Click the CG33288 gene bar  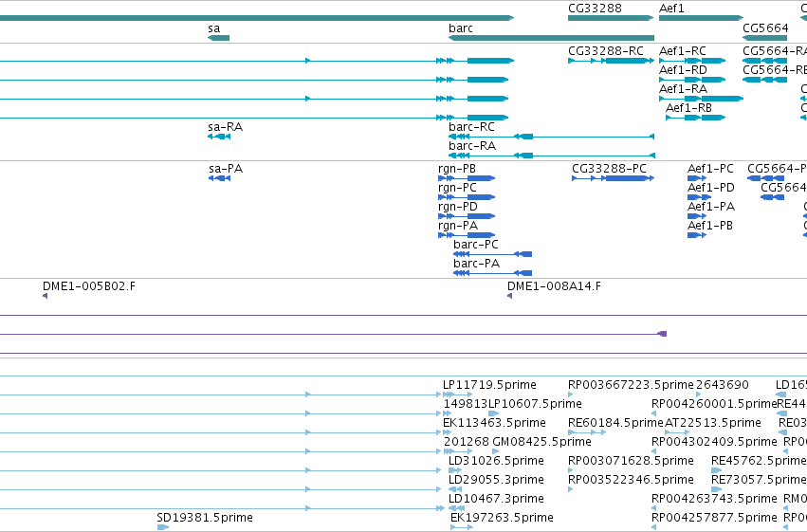click(611, 18)
